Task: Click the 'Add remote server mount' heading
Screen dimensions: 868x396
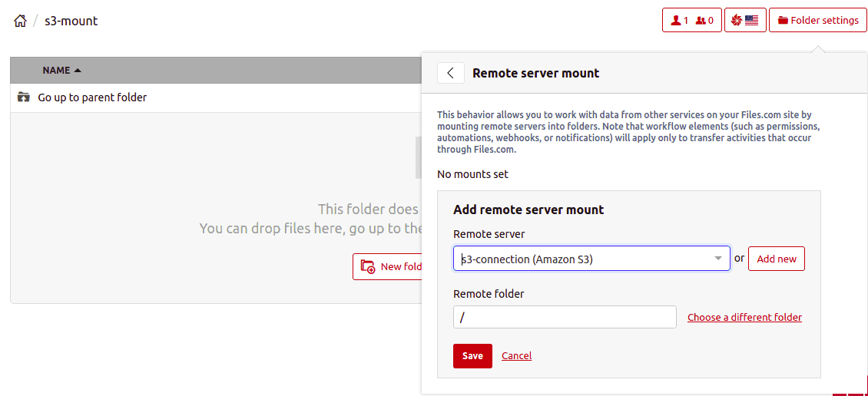Action: [x=528, y=210]
